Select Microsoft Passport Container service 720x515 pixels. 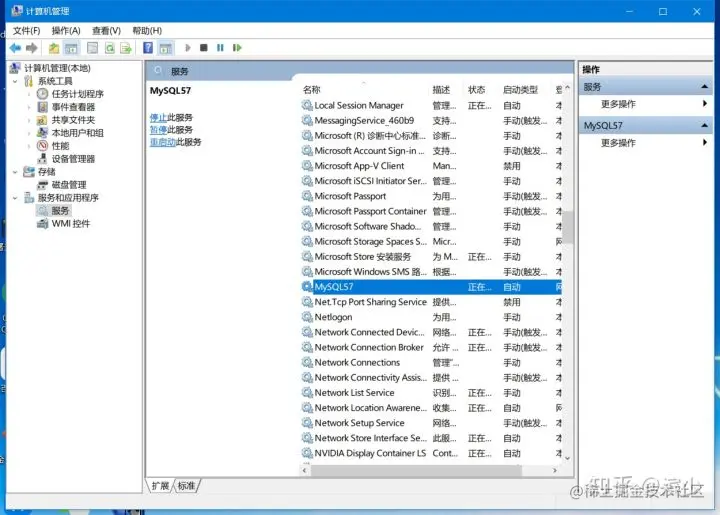[370, 212]
